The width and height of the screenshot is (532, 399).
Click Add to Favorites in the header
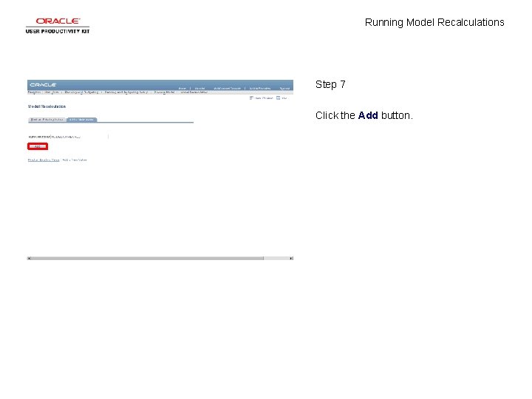click(x=260, y=88)
